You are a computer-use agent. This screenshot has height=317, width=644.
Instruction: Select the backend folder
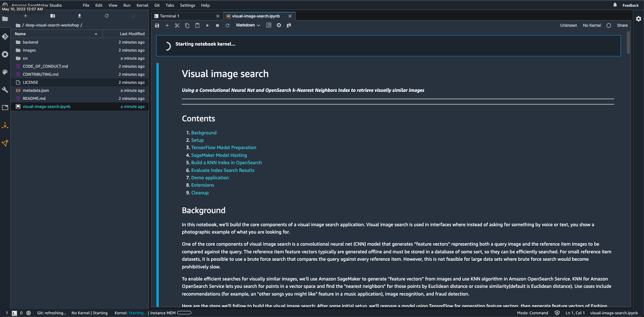(x=80, y=42)
